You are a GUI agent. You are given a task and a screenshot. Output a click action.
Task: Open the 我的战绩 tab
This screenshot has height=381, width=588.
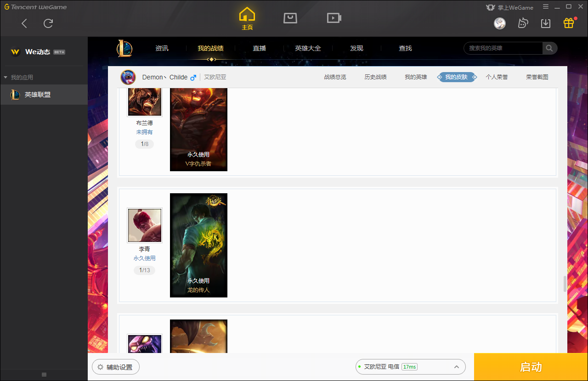tap(210, 48)
